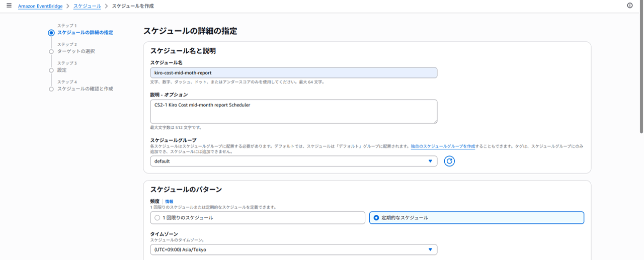Click the 最大文字数は 512 文字です hint
This screenshot has height=260, width=644.
click(x=176, y=128)
